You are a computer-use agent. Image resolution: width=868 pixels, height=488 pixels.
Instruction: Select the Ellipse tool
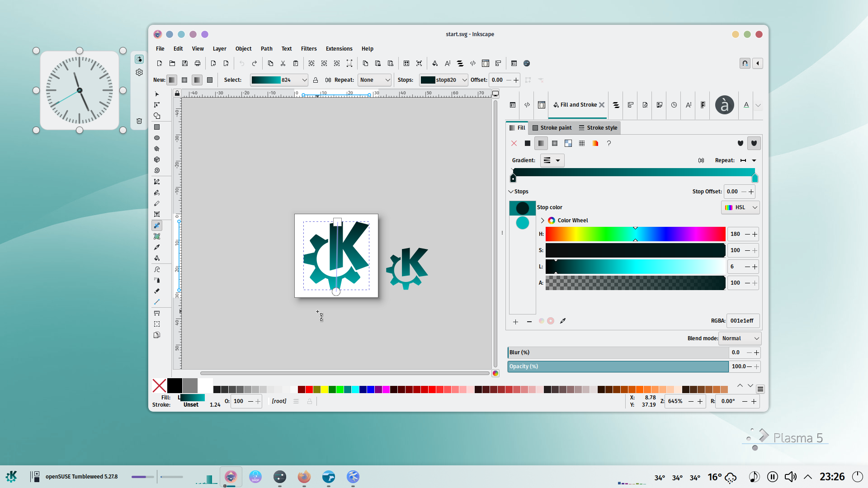tap(157, 138)
